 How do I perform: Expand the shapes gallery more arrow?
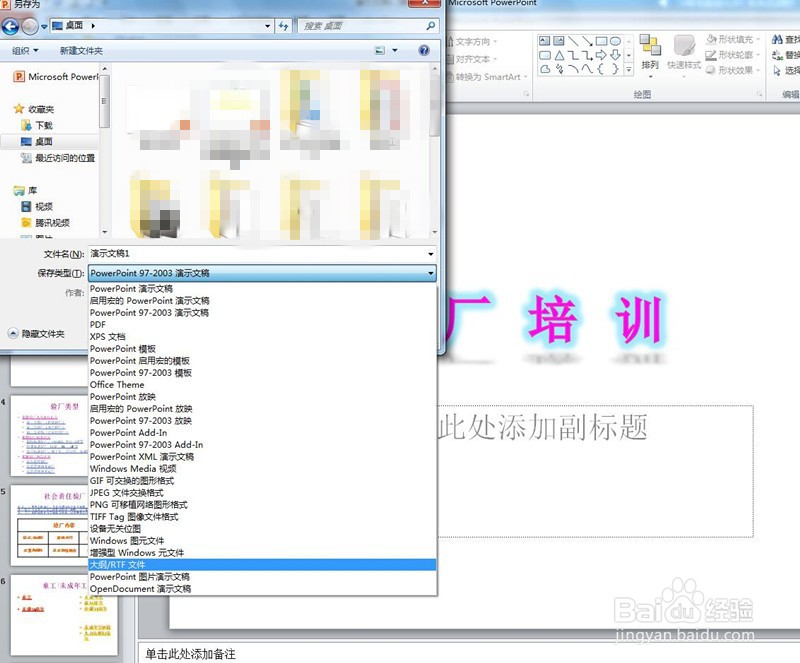point(629,69)
